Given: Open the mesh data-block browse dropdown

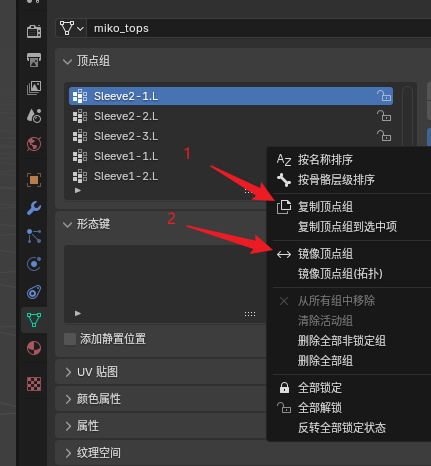Looking at the screenshot, I should pyautogui.click(x=71, y=28).
